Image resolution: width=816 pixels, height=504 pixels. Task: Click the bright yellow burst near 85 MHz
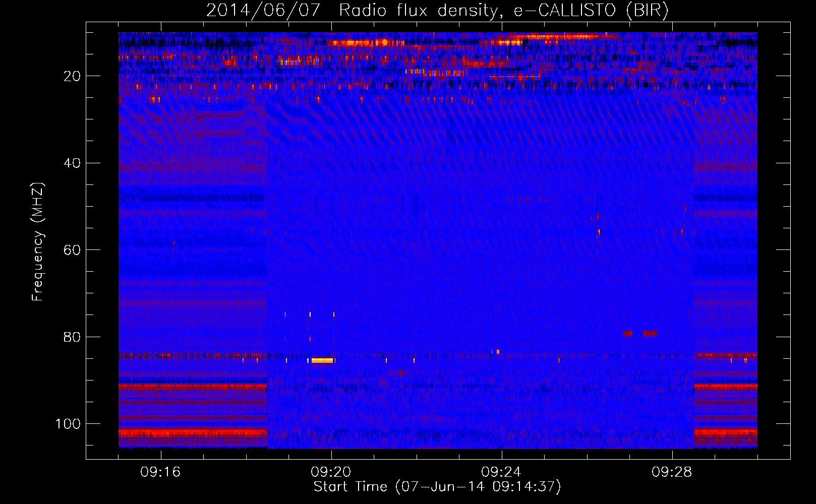tap(322, 360)
